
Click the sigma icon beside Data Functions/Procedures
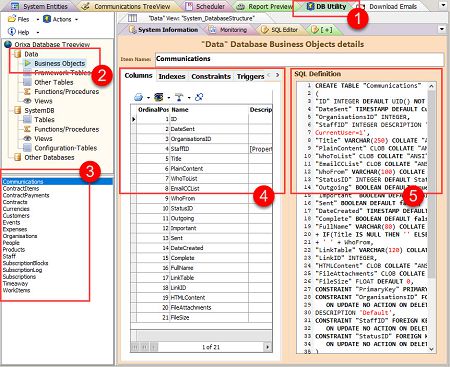click(x=28, y=91)
